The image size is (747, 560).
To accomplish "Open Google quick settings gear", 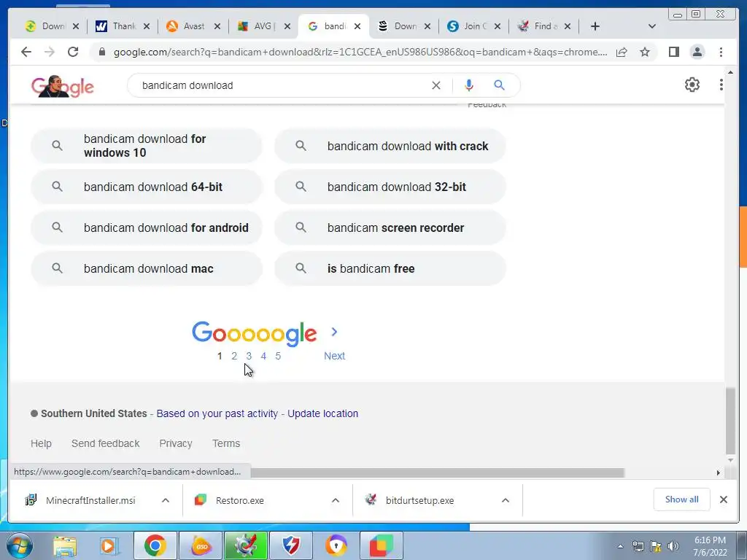I will 692,85.
